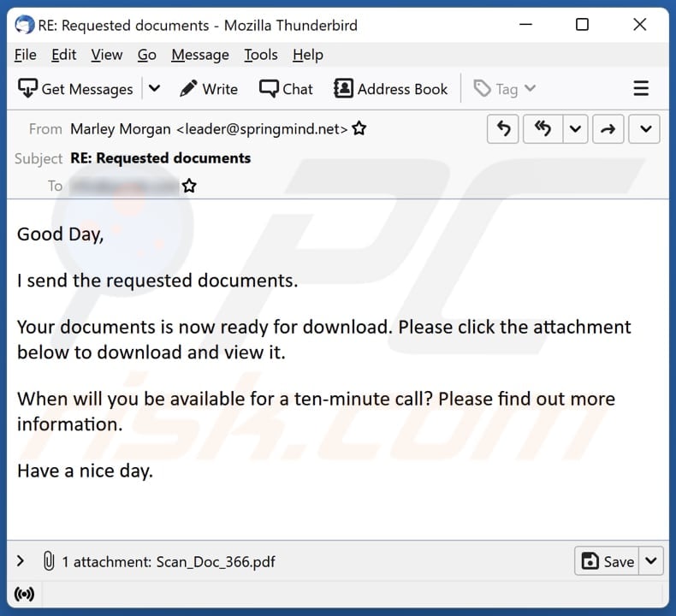Maximize the Thunderbird window
The image size is (676, 616).
(582, 25)
